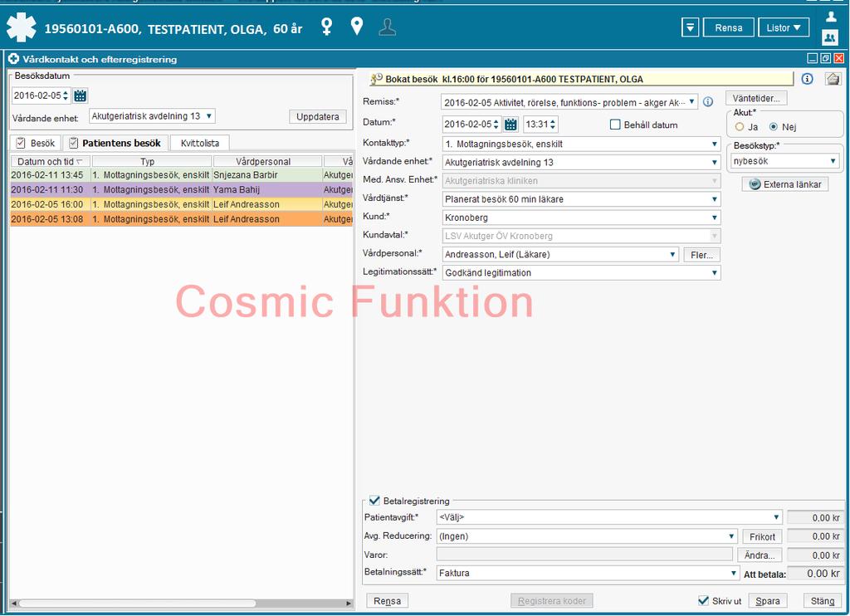
Task: Open the Avg. Reducering dropdown
Action: click(x=587, y=536)
